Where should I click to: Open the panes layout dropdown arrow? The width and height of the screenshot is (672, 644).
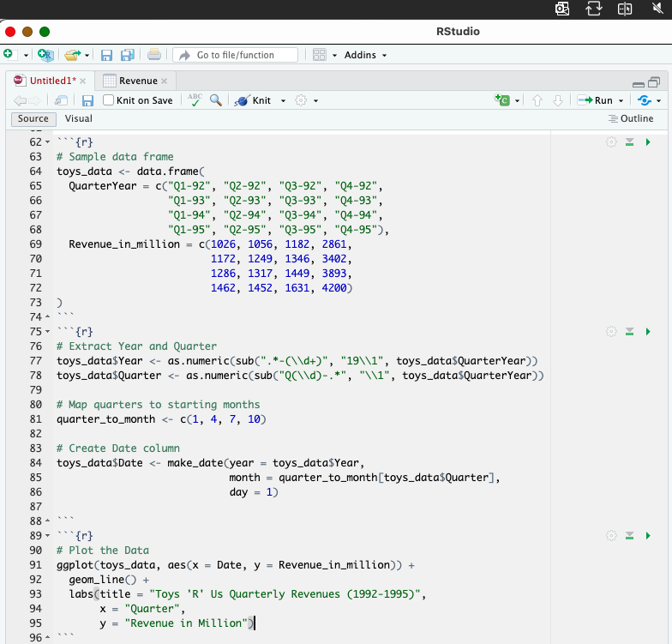pos(334,55)
